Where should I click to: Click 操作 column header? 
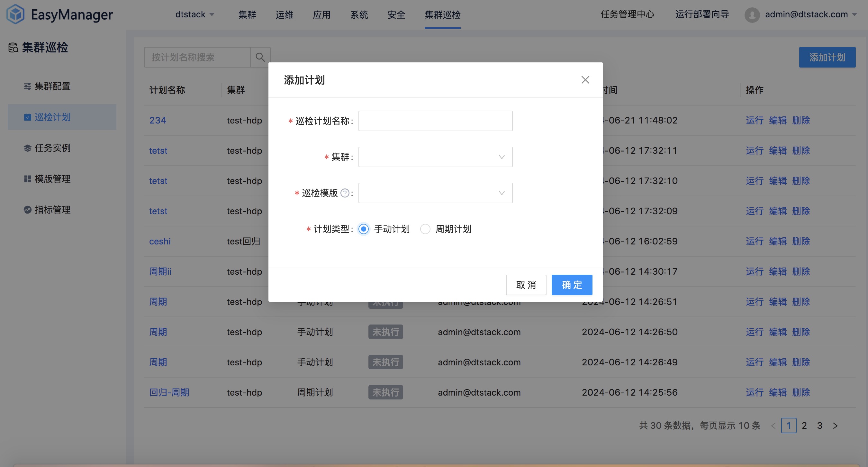pos(755,90)
